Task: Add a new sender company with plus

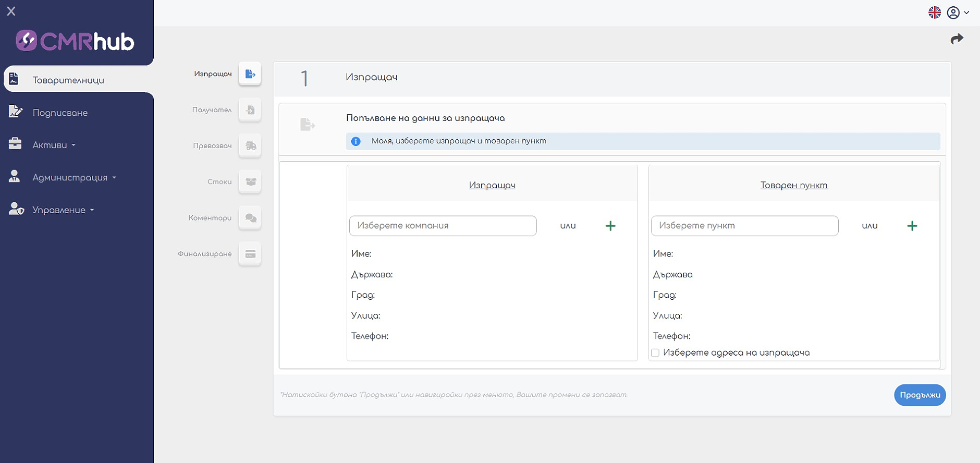Action: (x=610, y=226)
